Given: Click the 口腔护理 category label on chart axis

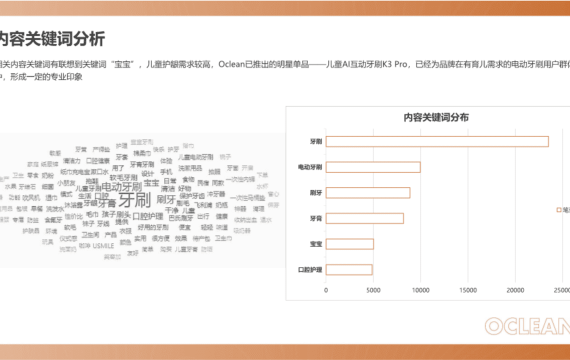Looking at the screenshot, I should point(310,269).
